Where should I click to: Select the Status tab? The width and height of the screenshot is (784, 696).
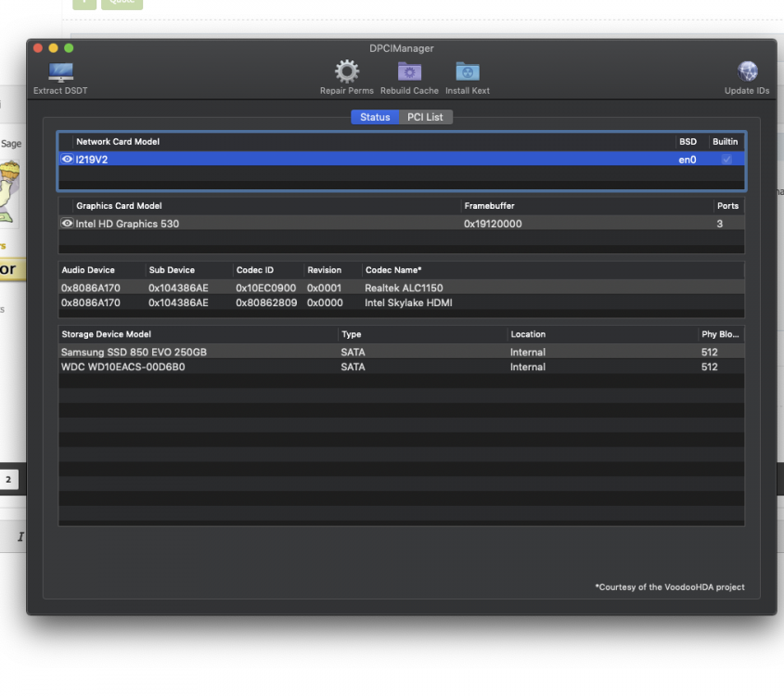(375, 117)
